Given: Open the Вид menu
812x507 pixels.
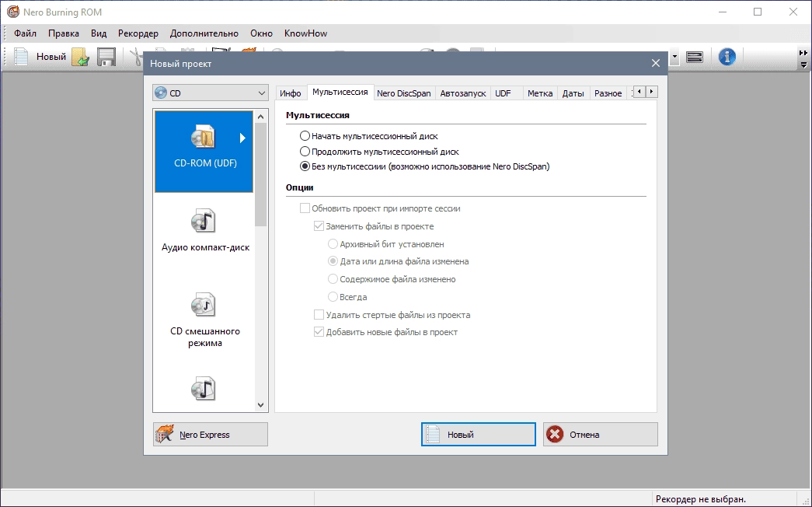Looking at the screenshot, I should 99,33.
